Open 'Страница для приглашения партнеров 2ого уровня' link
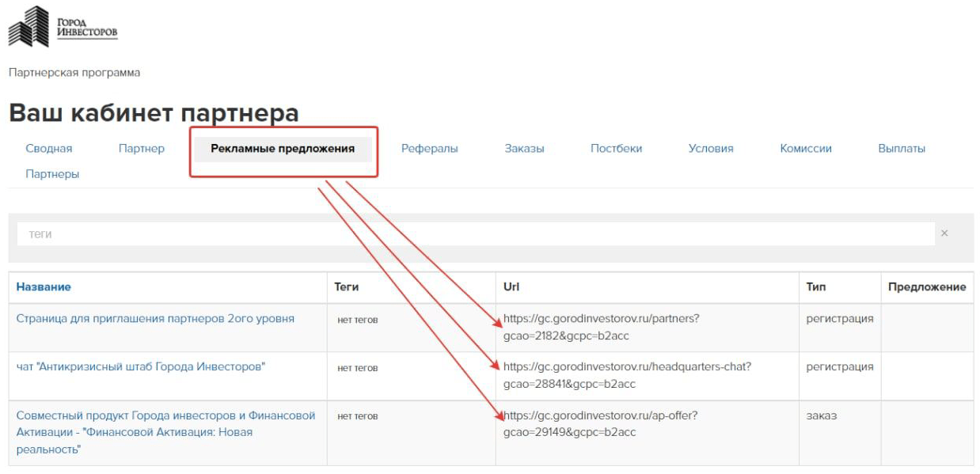 (155, 319)
